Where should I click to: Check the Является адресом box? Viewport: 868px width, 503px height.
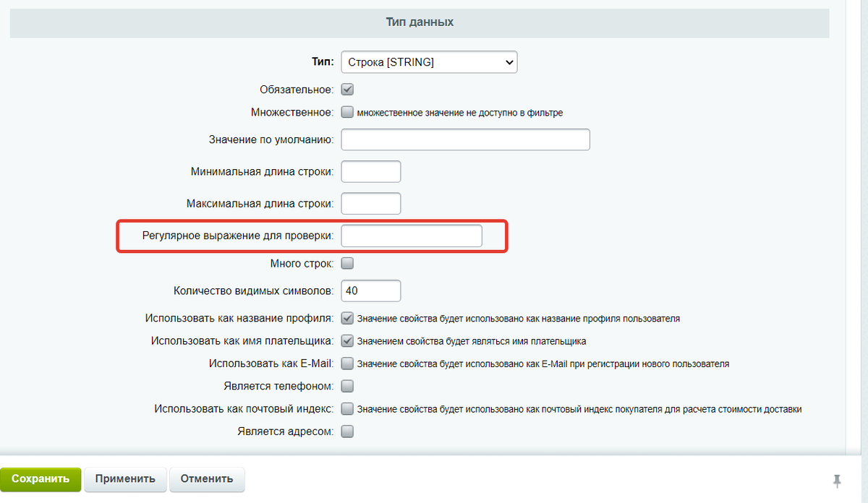(347, 431)
